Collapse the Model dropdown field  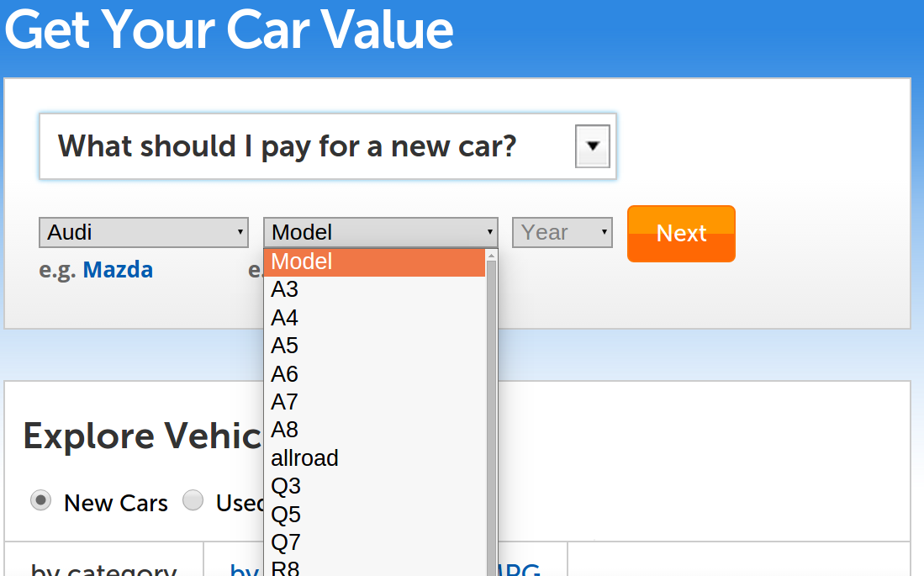coord(381,232)
